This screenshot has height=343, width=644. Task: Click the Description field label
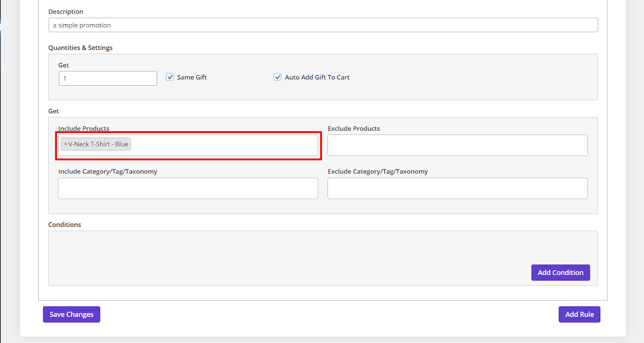click(x=66, y=11)
